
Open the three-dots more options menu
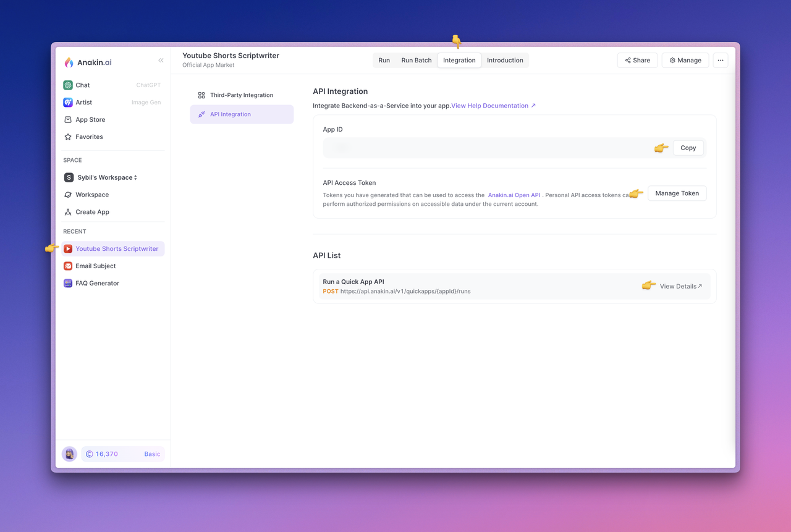pos(721,61)
